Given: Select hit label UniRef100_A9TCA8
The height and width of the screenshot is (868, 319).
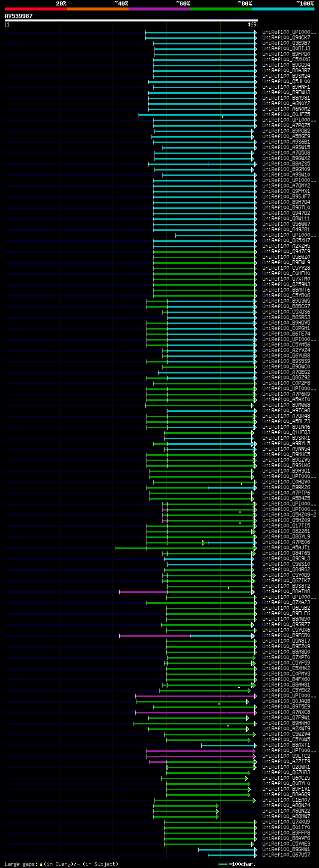Looking at the screenshot, I should point(286,411).
